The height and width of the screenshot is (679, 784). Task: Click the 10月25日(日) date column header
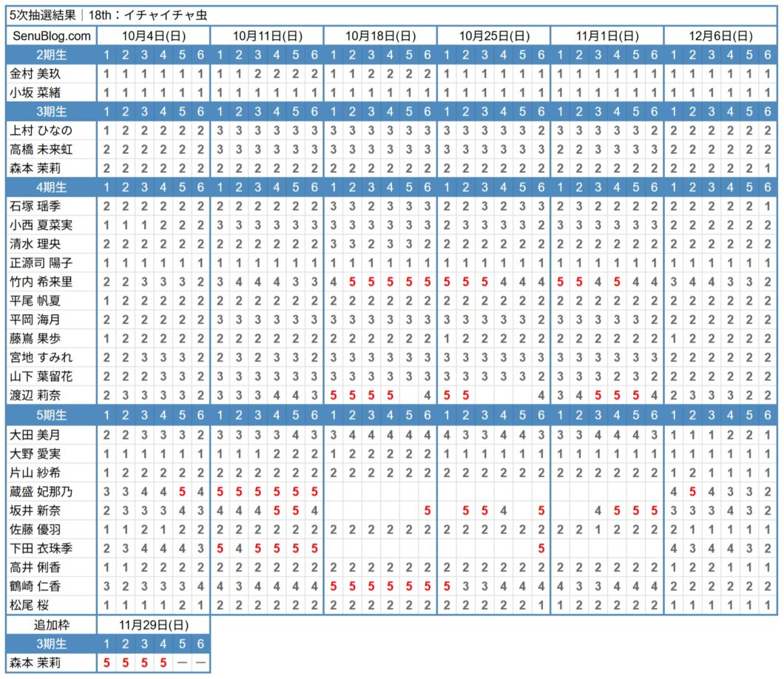[494, 36]
